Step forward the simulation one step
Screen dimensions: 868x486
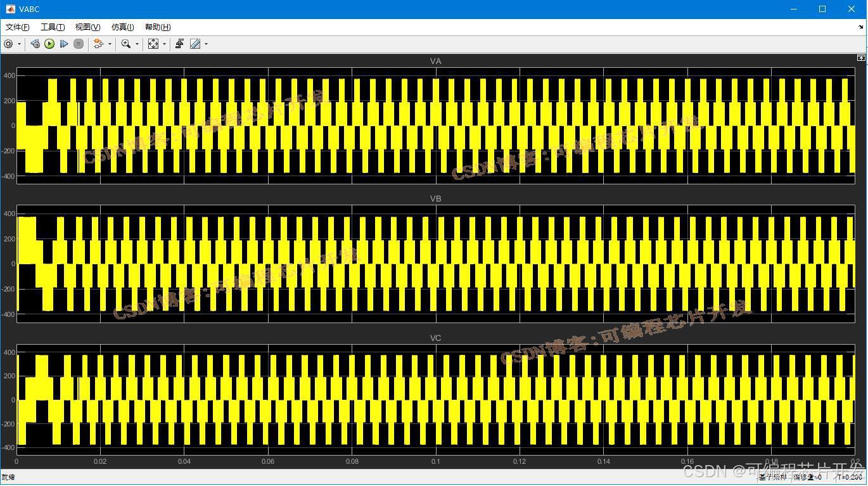coord(63,44)
